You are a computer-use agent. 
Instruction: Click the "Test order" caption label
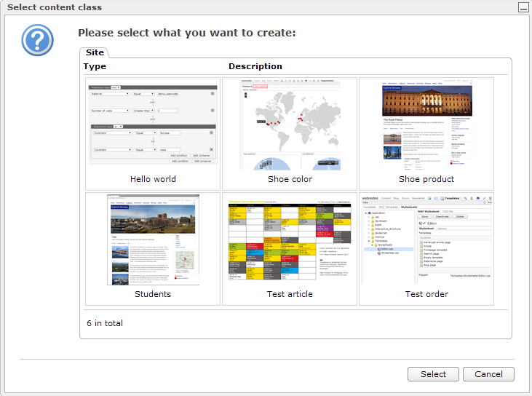point(426,294)
